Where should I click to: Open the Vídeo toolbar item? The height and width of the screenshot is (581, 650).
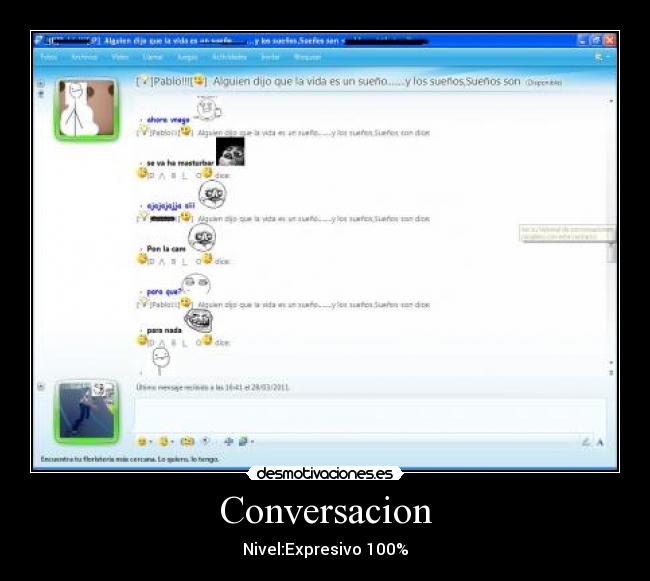pyautogui.click(x=120, y=57)
